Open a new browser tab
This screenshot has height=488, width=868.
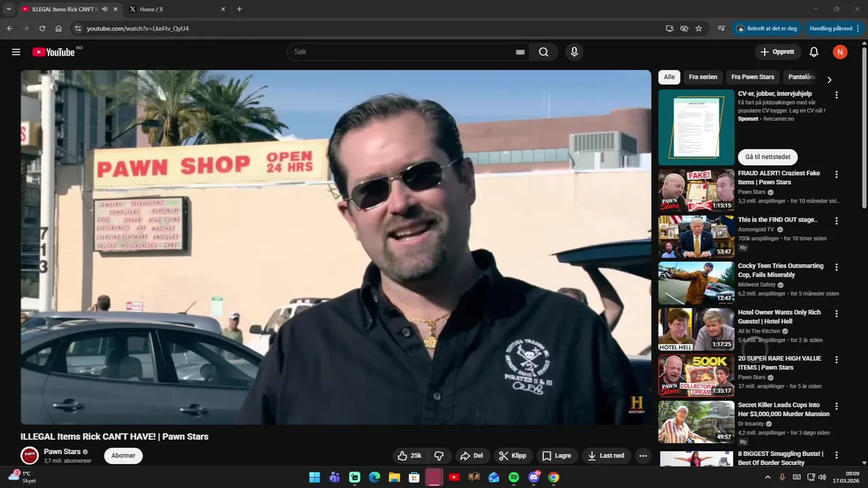click(x=239, y=9)
